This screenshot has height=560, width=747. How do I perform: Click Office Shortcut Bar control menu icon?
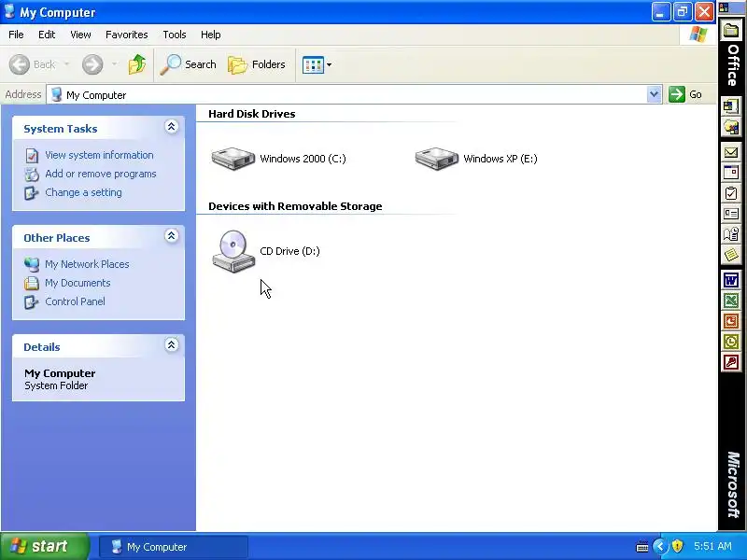pos(724,7)
